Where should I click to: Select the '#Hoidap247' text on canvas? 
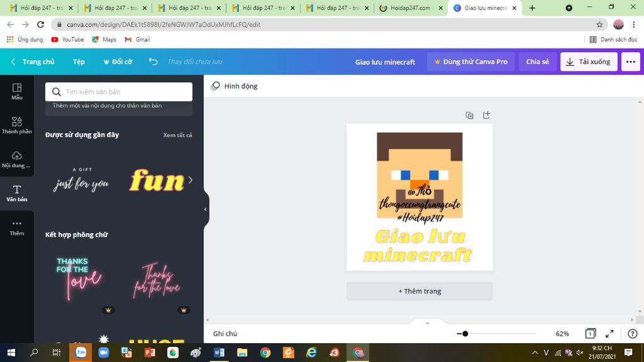point(420,217)
